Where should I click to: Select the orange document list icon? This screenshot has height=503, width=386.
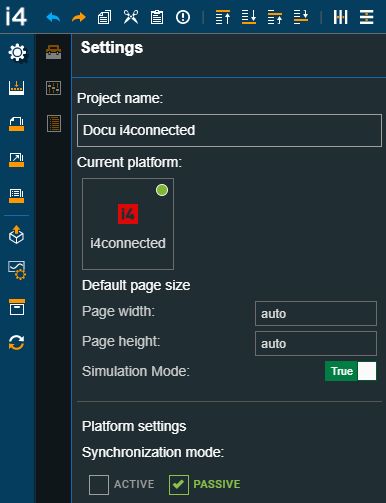pos(54,124)
